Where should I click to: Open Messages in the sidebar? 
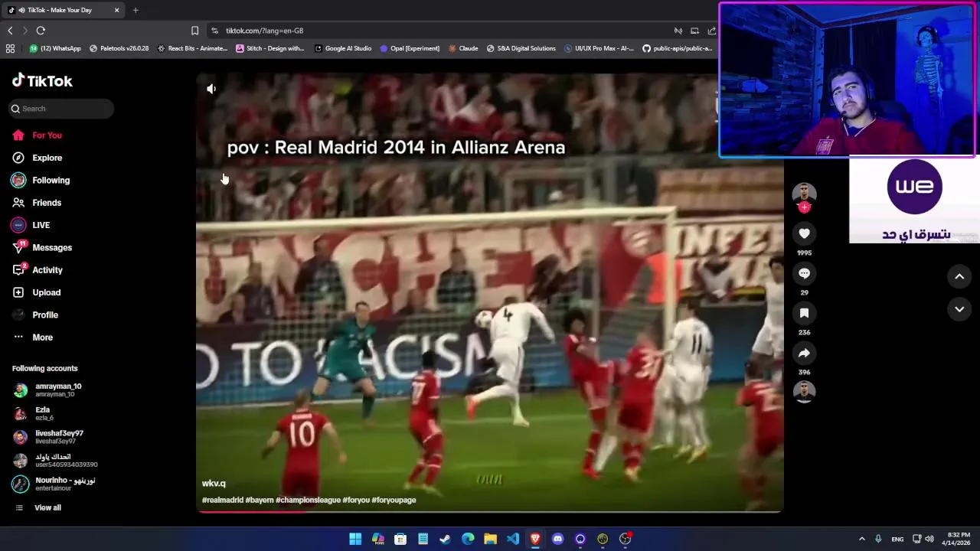51,247
